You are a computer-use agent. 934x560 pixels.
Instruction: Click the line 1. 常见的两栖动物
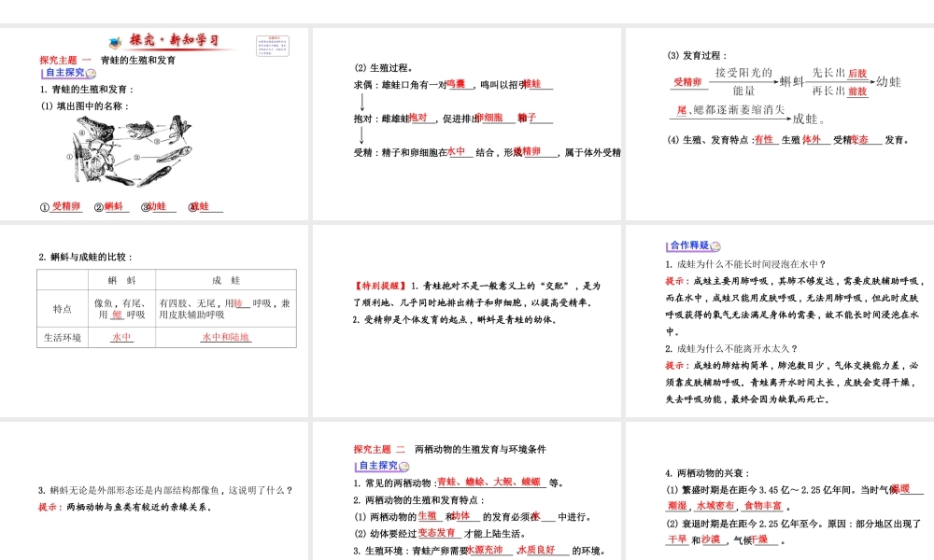[459, 483]
